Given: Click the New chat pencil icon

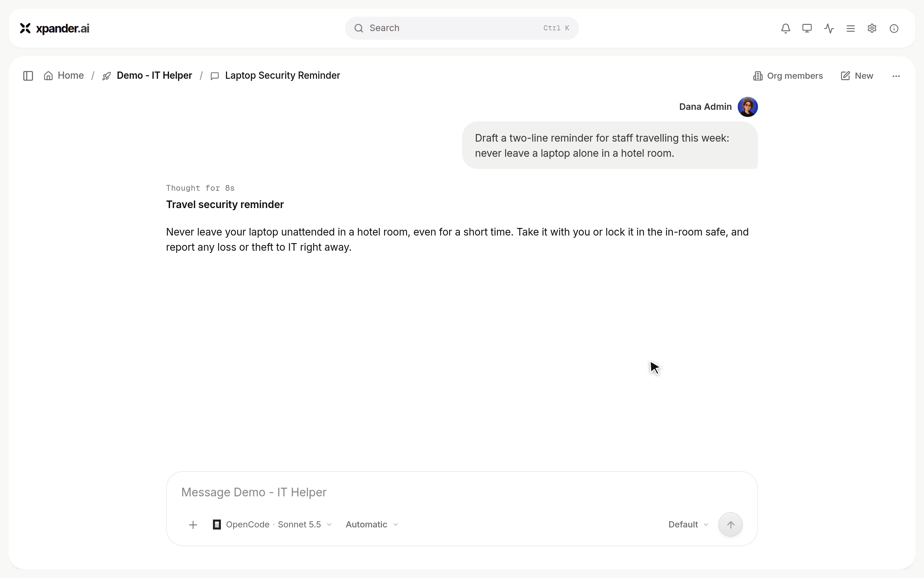Looking at the screenshot, I should point(845,76).
